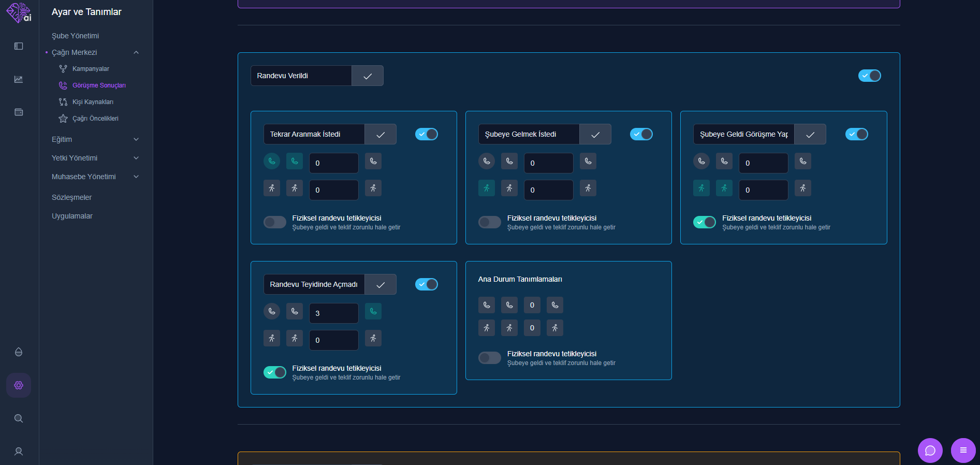This screenshot has width=980, height=465.
Task: Open Görüşme Sonuçları submenu item
Action: point(99,85)
